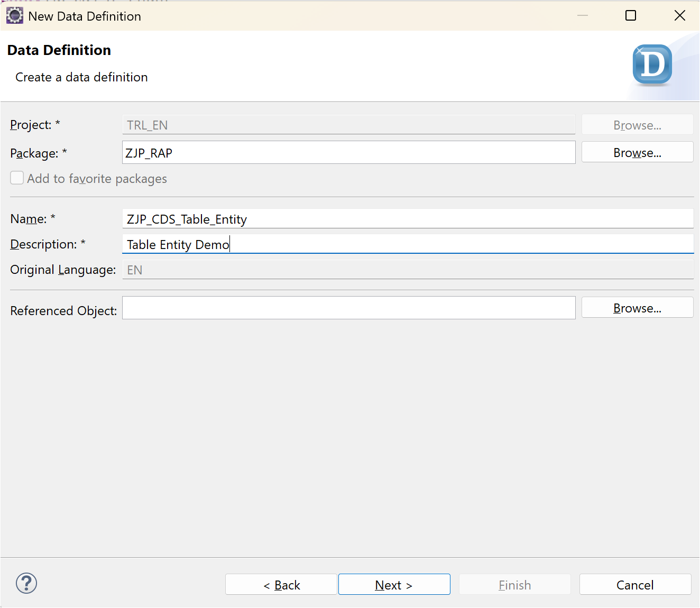700x608 pixels.
Task: Maximize the New Data Definition window
Action: point(631,15)
